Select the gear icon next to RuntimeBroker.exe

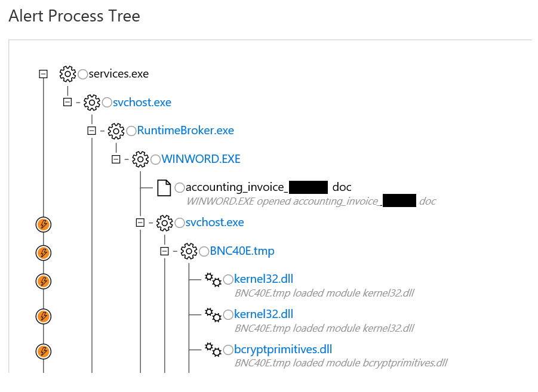(x=116, y=130)
